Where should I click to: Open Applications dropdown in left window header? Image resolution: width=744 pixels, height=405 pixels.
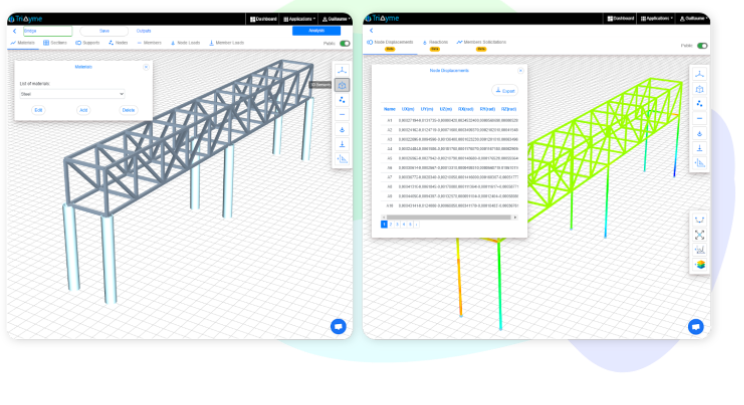300,18
